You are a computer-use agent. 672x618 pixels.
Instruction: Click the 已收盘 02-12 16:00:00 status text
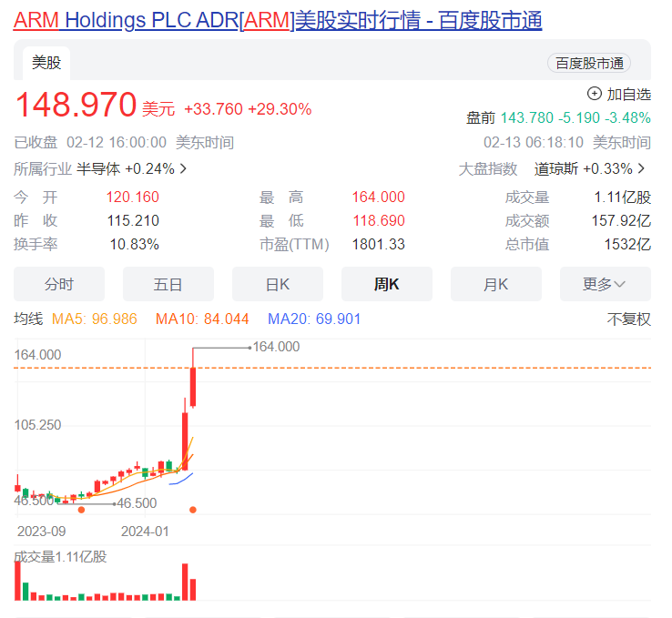click(x=90, y=142)
